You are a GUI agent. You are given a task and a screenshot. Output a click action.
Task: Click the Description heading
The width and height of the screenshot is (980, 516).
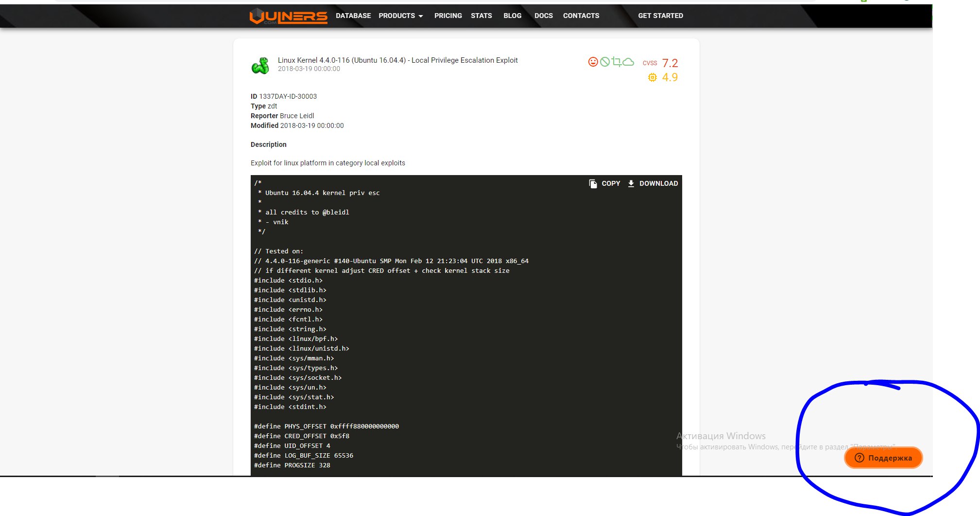click(x=269, y=144)
